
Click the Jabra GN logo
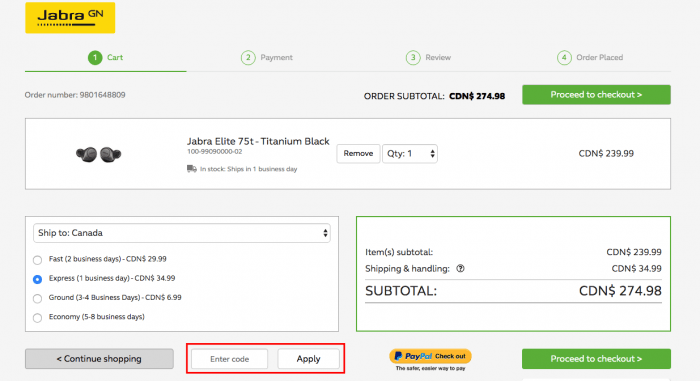click(x=70, y=18)
